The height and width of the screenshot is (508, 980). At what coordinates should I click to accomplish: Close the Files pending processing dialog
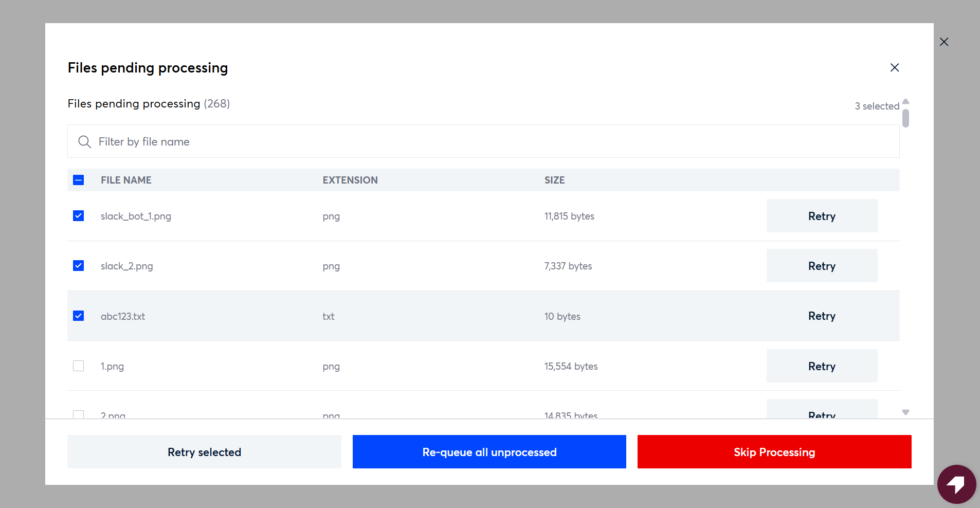895,68
